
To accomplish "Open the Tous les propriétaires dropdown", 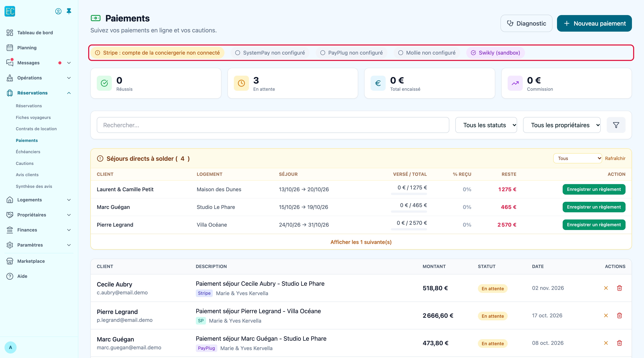I will click(x=562, y=125).
